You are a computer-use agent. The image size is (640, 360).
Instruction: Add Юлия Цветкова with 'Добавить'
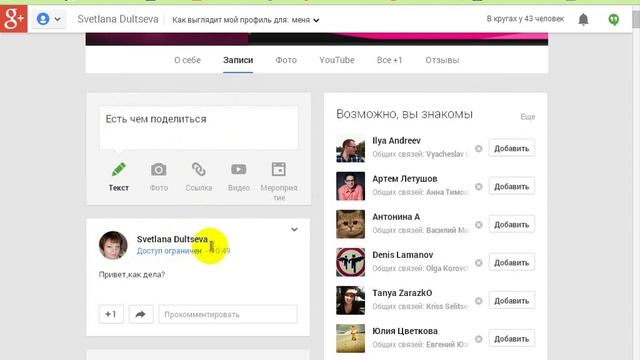[511, 338]
